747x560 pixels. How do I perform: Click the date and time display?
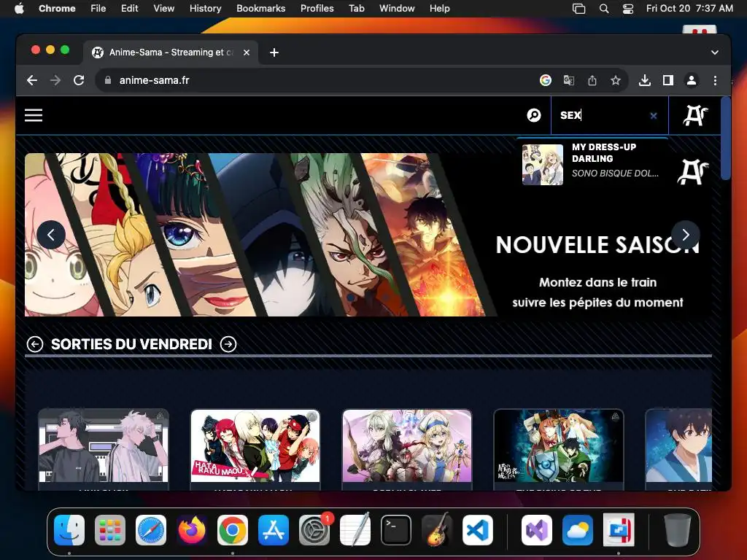[x=689, y=8]
